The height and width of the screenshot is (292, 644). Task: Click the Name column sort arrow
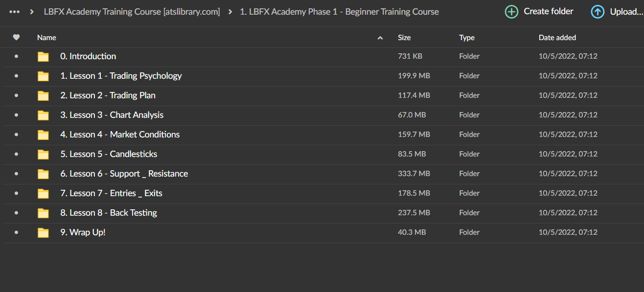pos(380,38)
